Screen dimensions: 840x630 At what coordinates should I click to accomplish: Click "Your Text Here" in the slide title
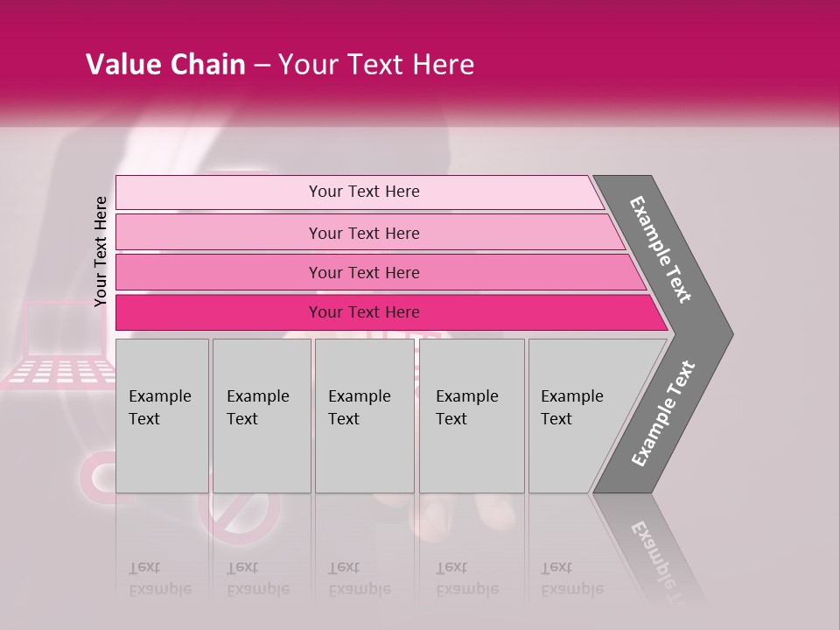(376, 65)
